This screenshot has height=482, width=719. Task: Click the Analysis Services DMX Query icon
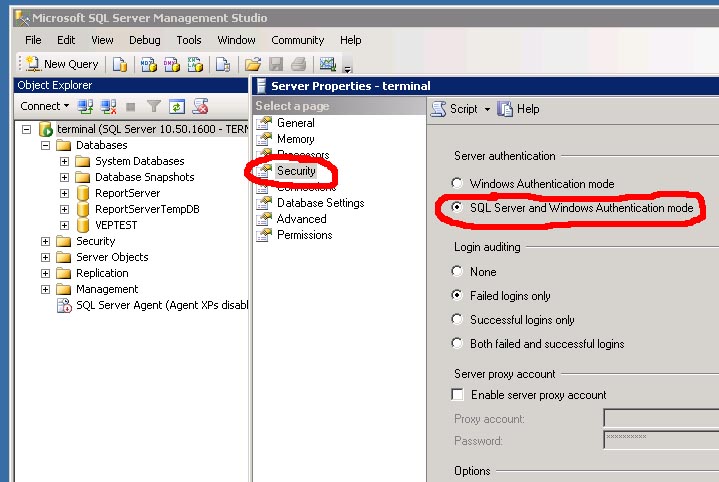(x=172, y=64)
